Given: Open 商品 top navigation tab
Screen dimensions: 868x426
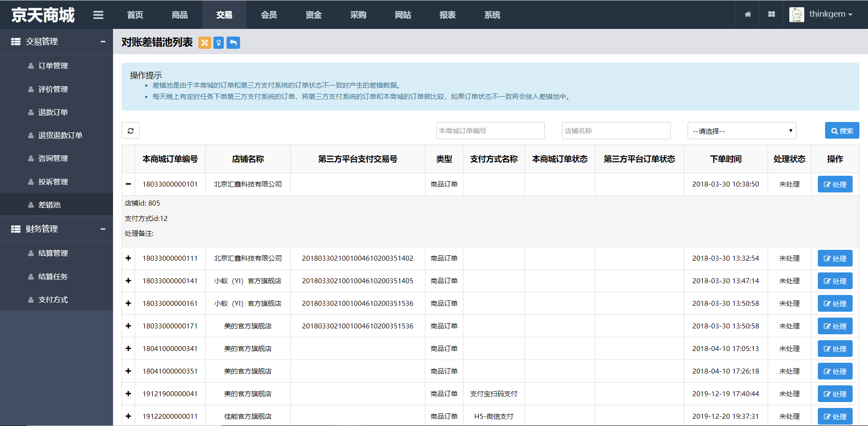Looking at the screenshot, I should coord(179,15).
